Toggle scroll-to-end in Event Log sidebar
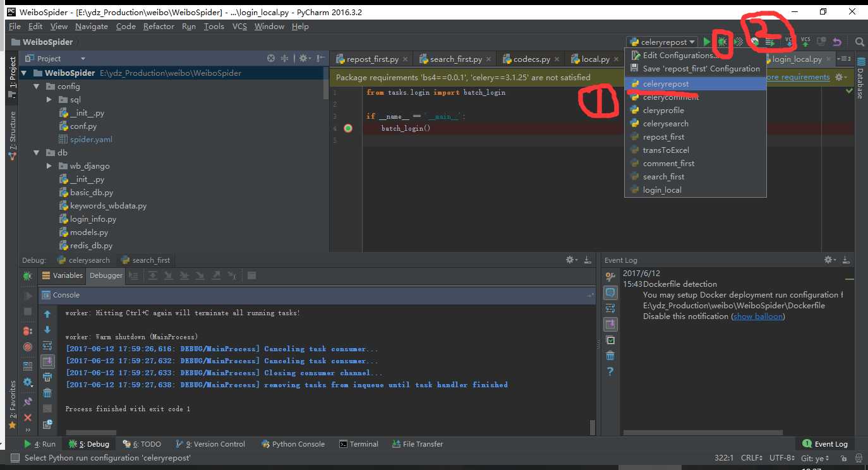The width and height of the screenshot is (868, 470). pos(610,324)
